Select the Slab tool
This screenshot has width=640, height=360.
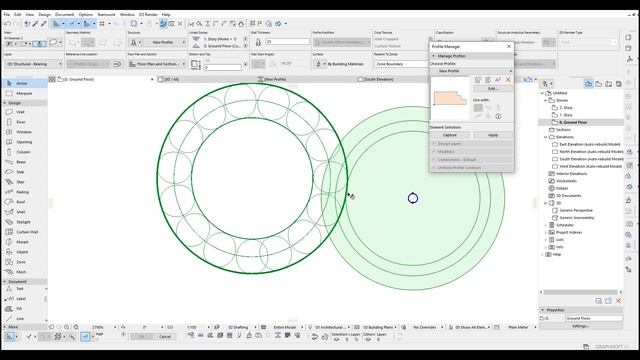point(24,172)
